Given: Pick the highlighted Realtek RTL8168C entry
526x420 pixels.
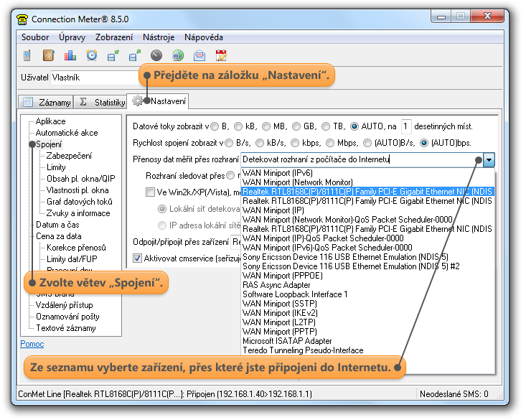Looking at the screenshot, I should click(368, 192).
